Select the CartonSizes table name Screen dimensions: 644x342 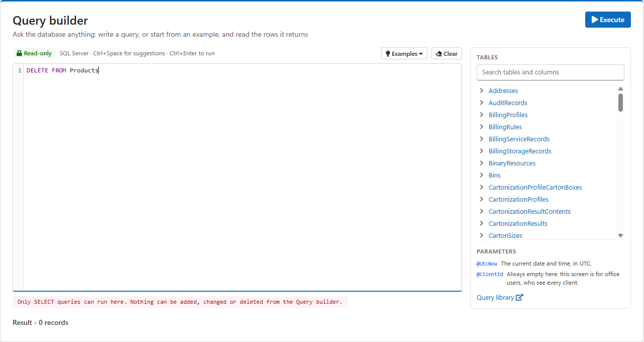(x=505, y=236)
